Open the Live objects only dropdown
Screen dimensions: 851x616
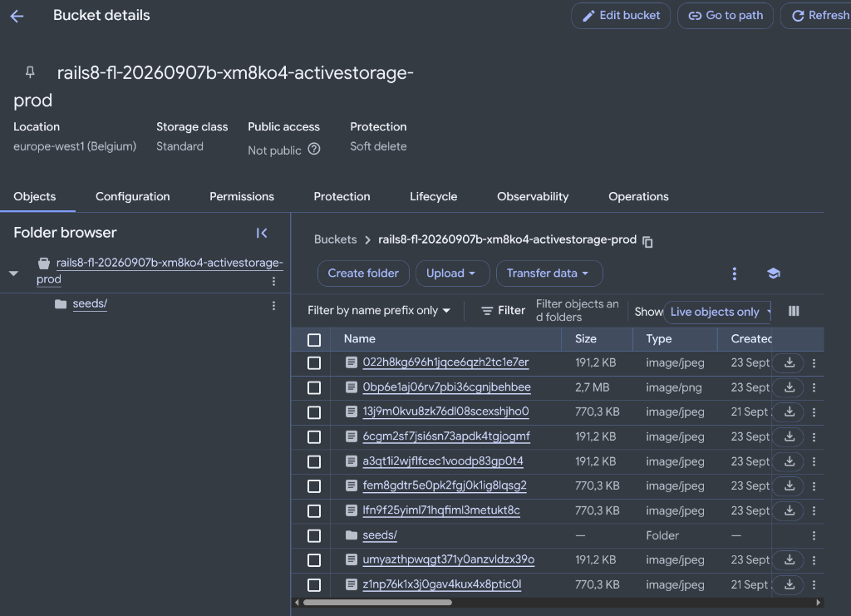click(x=718, y=312)
